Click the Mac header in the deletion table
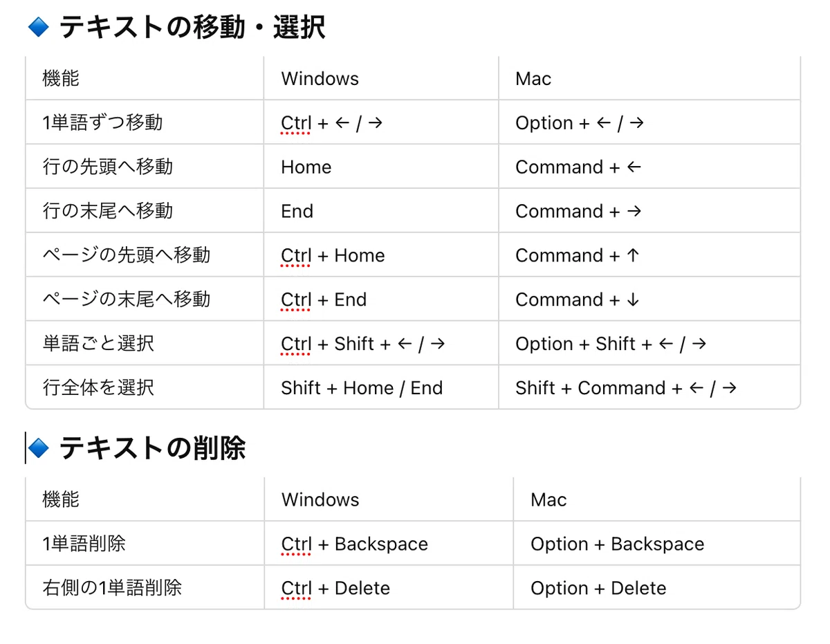 [657, 499]
